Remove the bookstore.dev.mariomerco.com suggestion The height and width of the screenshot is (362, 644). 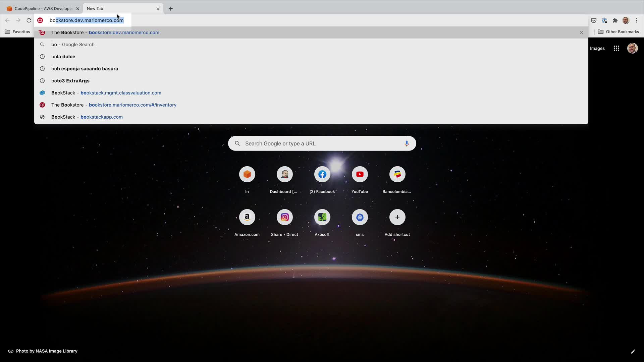581,33
